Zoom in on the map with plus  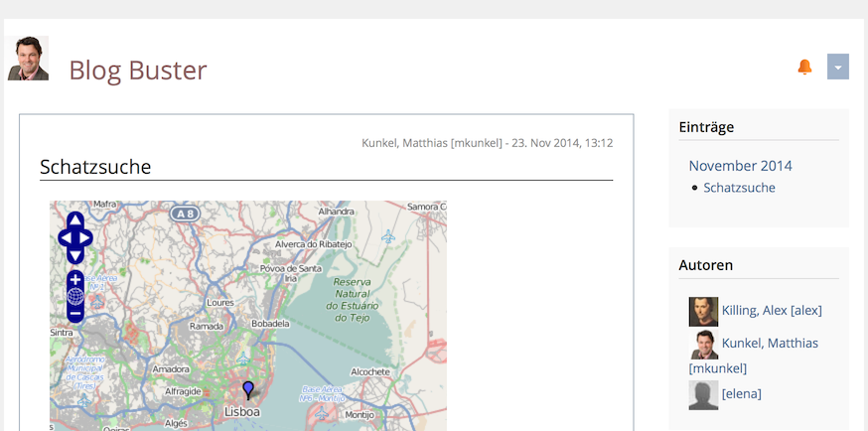click(x=75, y=280)
